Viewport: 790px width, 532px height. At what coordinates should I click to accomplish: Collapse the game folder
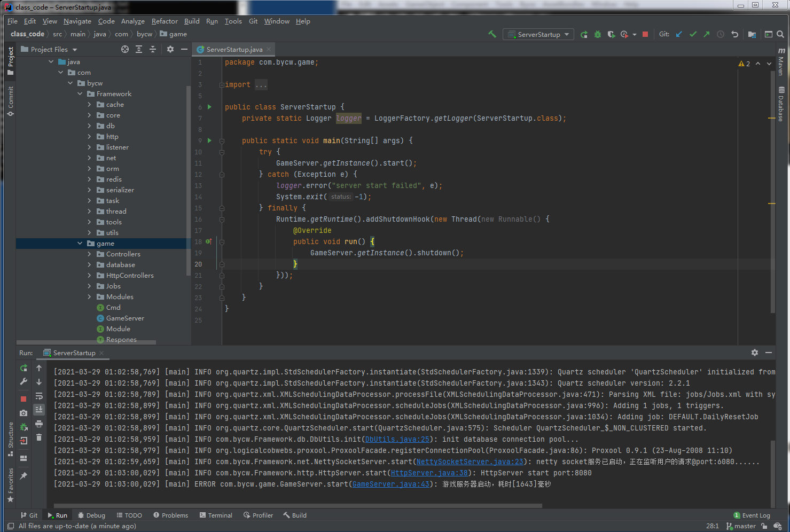pyautogui.click(x=80, y=244)
